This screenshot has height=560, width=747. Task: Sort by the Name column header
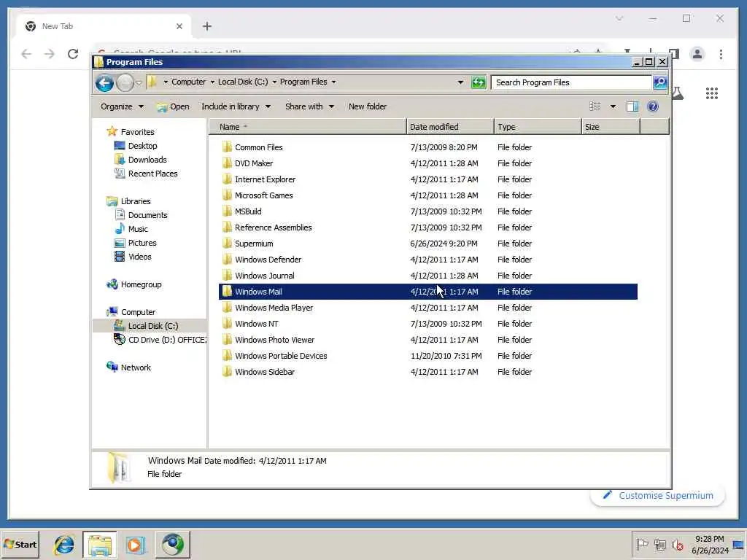pyautogui.click(x=308, y=127)
